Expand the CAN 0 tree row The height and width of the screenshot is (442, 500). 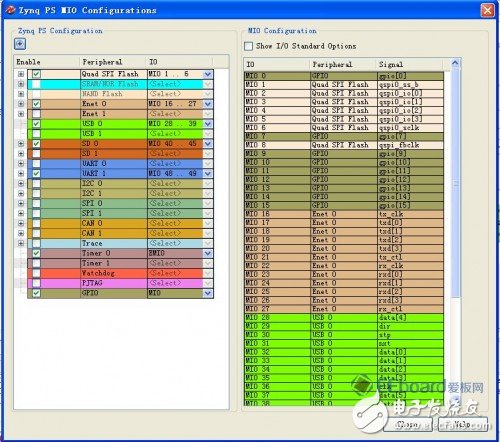(x=21, y=223)
